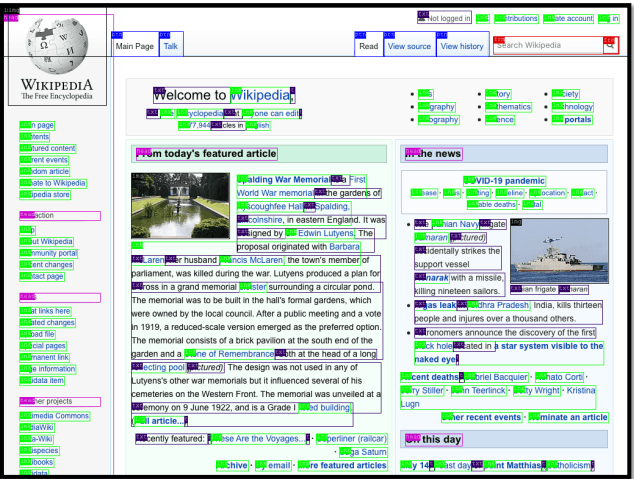634x479 pixels.
Task: Open the Contributions link in the top bar
Action: [516, 19]
